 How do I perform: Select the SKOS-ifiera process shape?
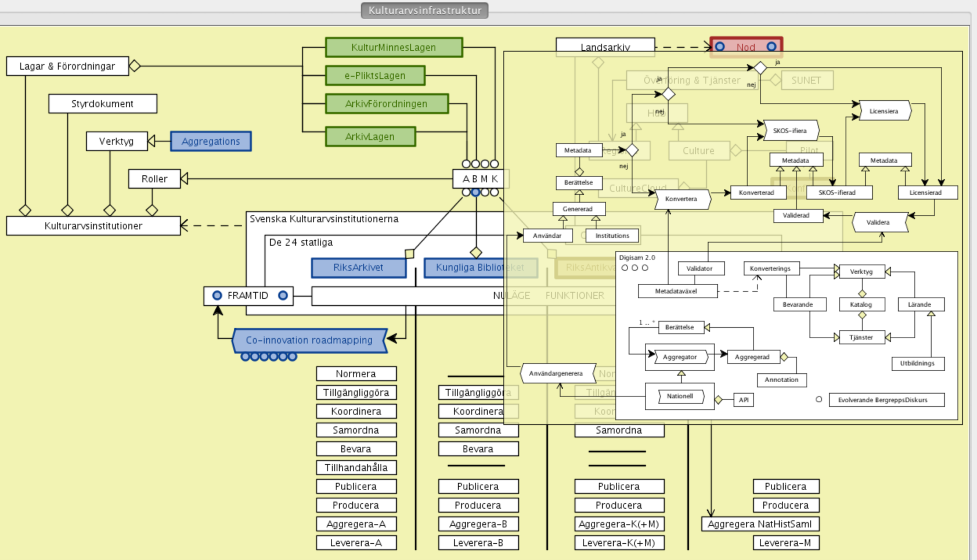(x=790, y=130)
